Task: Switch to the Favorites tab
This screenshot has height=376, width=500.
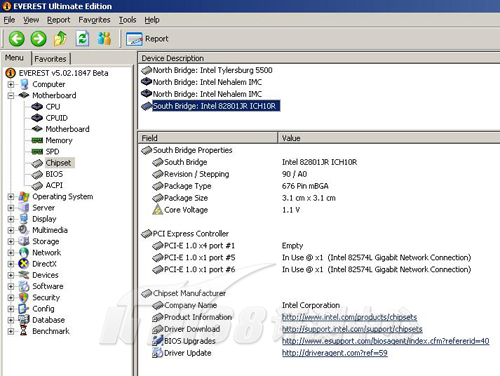Action: tap(50, 59)
